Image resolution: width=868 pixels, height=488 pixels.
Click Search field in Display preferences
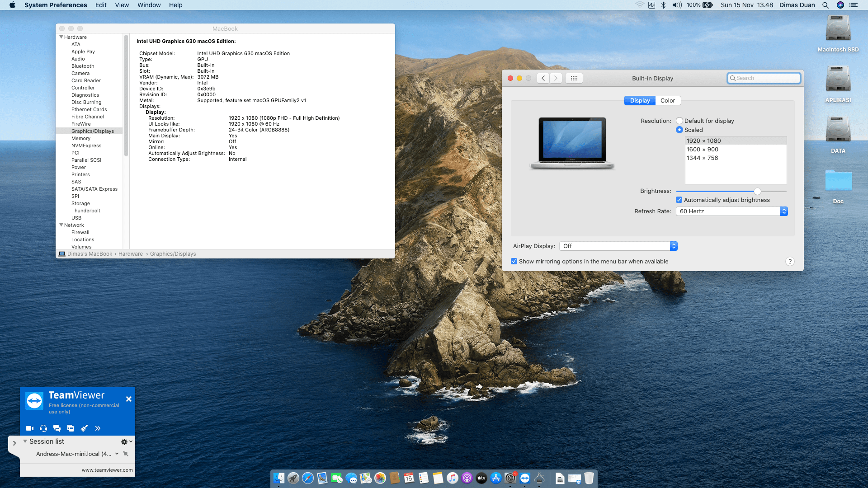pyautogui.click(x=764, y=78)
